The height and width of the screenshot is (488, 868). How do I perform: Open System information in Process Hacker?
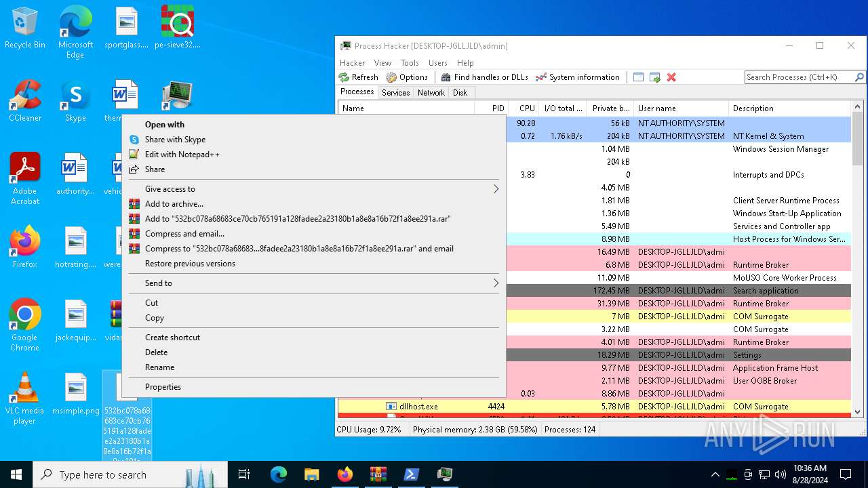577,77
